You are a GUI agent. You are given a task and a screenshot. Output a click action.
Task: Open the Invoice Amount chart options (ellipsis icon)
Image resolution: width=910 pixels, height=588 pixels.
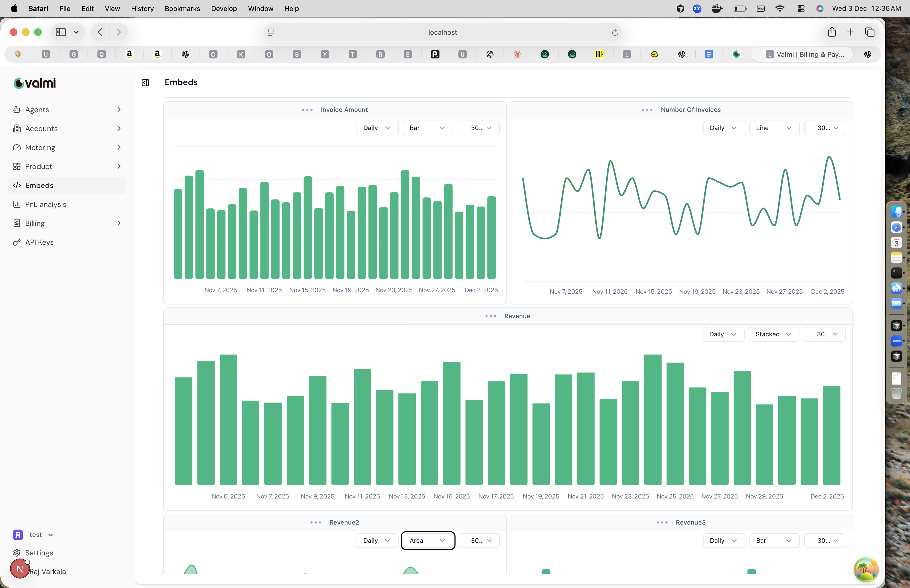coord(307,109)
